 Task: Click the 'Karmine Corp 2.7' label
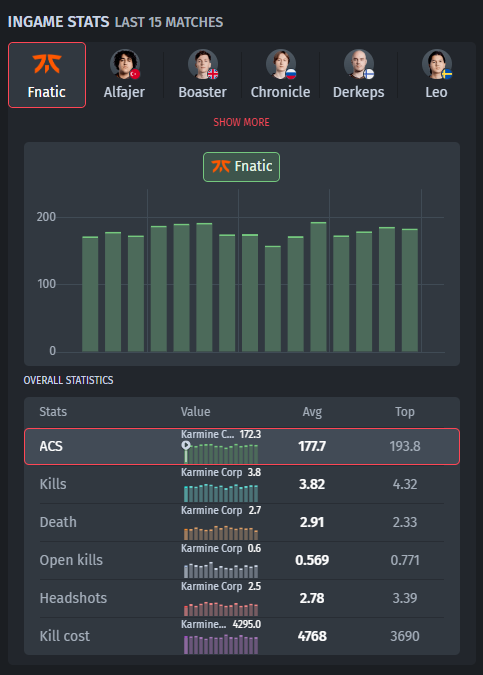(x=221, y=510)
